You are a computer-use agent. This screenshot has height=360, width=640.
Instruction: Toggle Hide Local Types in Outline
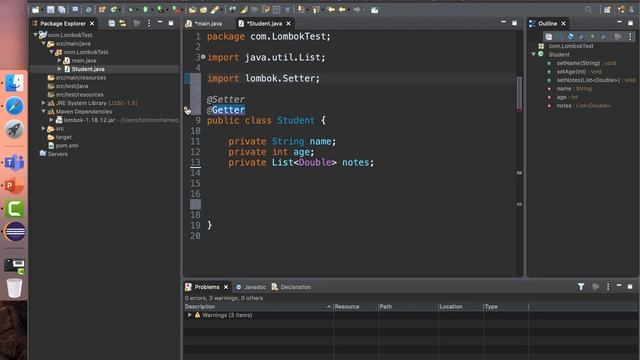603,37
